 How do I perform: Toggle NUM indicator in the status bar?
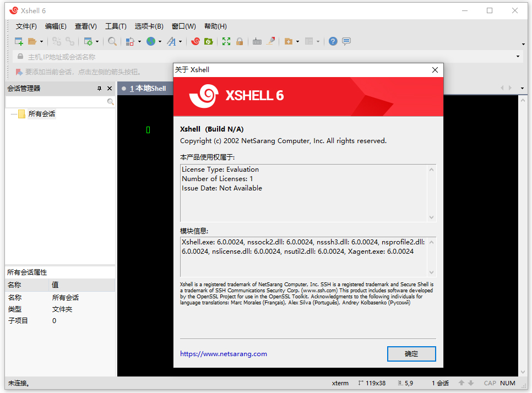point(507,383)
